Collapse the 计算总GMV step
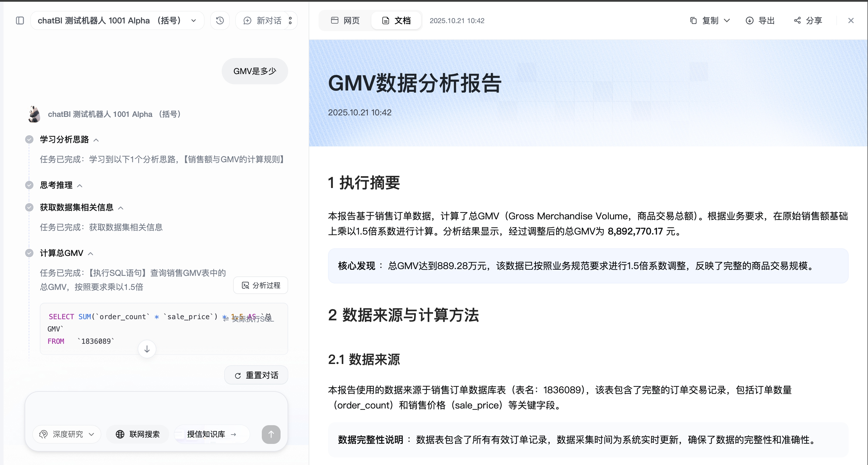This screenshot has height=465, width=868. 90,253
